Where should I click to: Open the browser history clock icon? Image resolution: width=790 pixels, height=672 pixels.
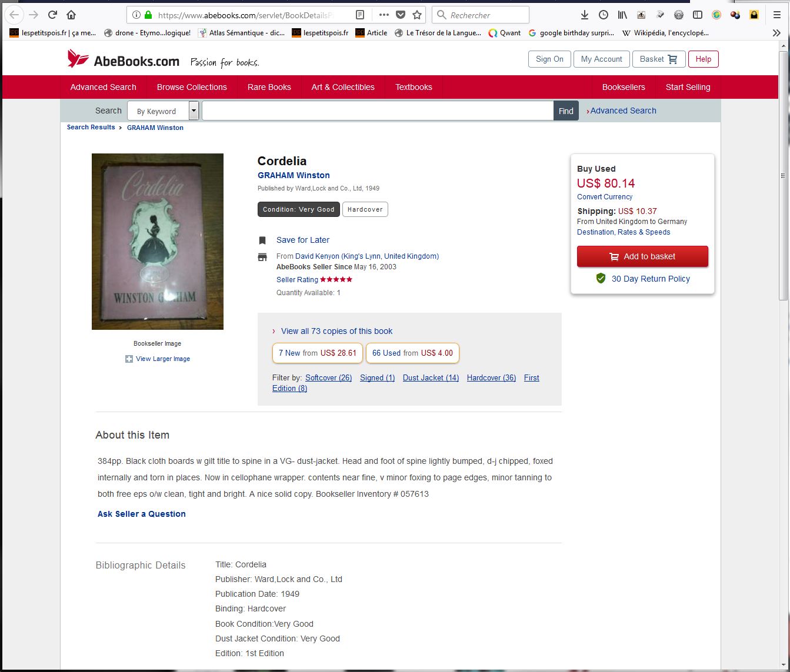coord(604,15)
